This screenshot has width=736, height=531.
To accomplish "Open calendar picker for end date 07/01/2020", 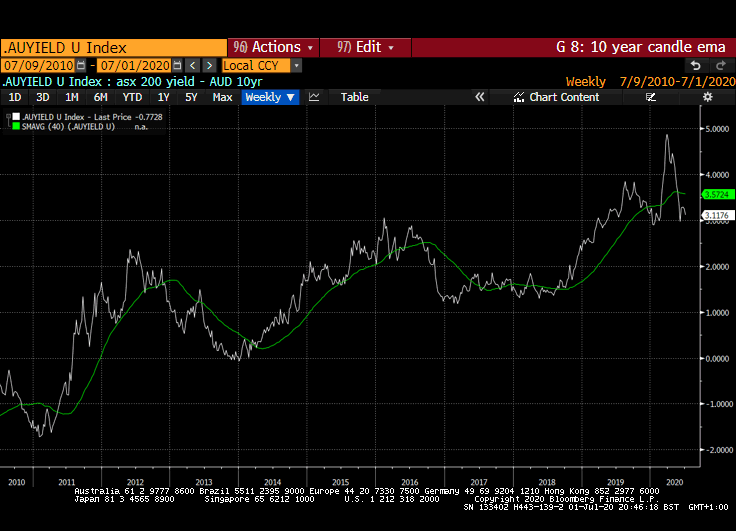I will click(177, 65).
